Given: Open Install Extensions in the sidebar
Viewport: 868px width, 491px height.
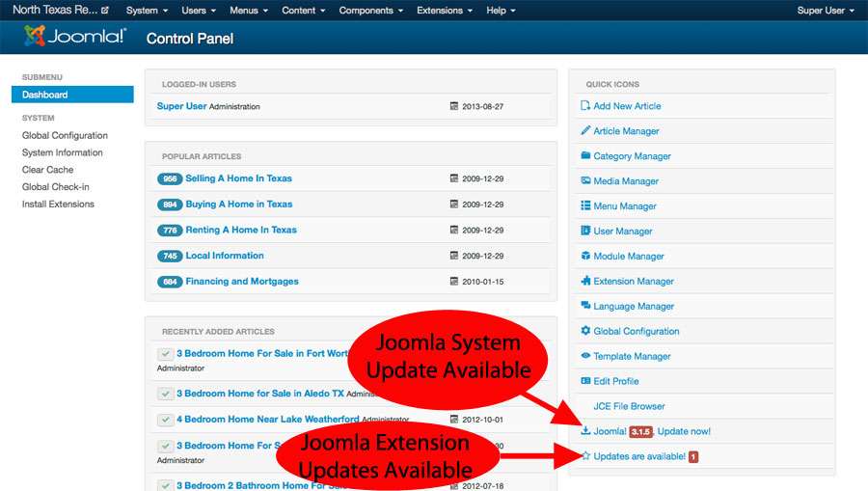Looking at the screenshot, I should [x=58, y=204].
